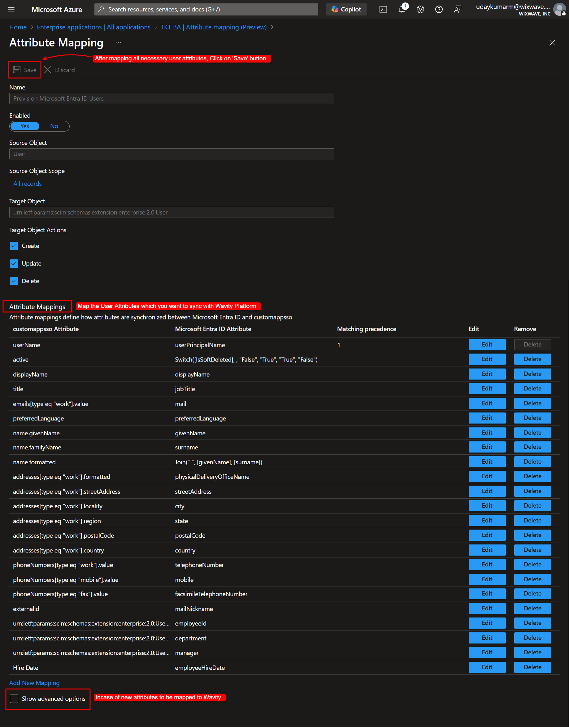569x728 pixels.
Task: Open the ellipsis menu beside Attribute Mapping
Action: point(118,43)
